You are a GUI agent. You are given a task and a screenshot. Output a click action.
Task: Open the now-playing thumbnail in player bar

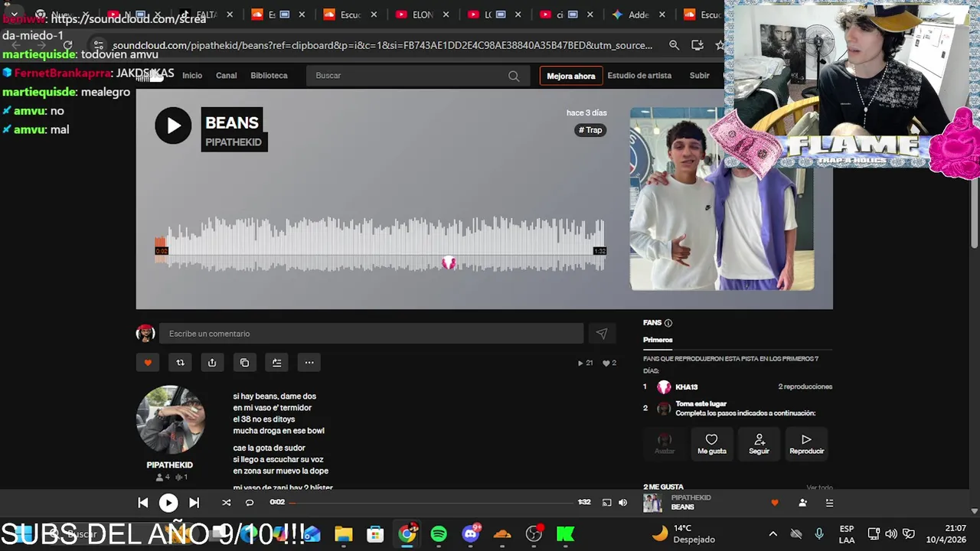(x=652, y=503)
